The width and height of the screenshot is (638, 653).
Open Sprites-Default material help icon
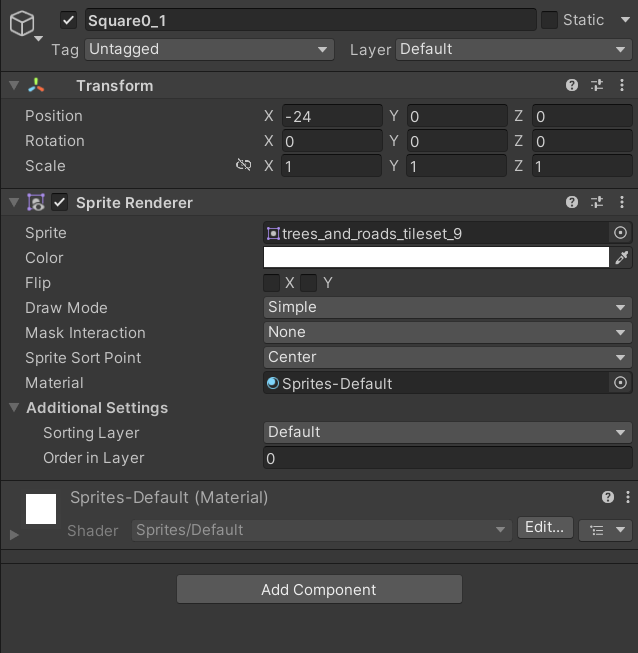608,497
